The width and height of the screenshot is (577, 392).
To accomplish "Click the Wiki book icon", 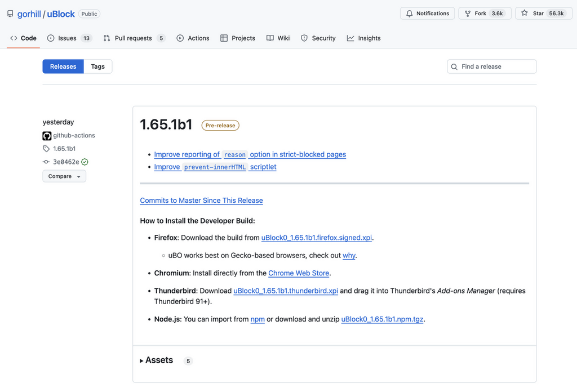I will tap(270, 38).
